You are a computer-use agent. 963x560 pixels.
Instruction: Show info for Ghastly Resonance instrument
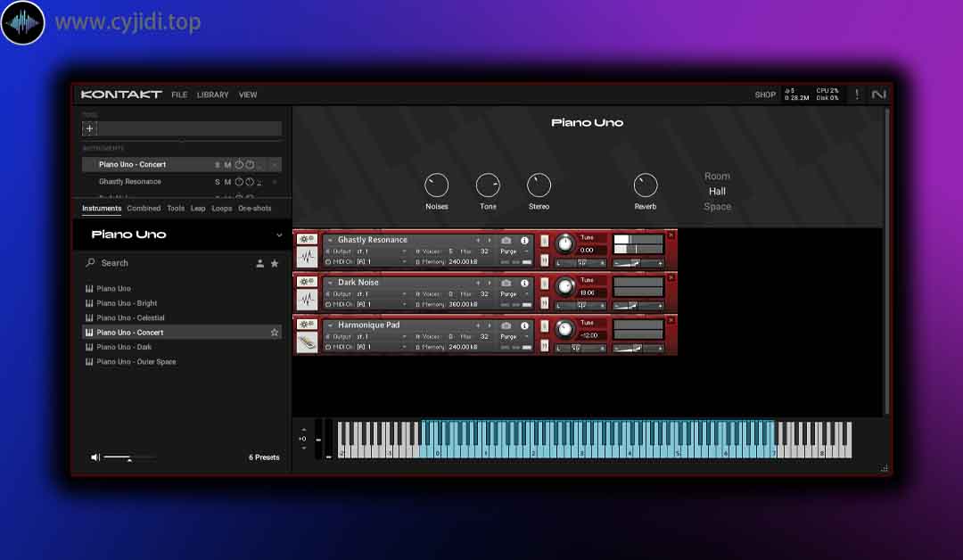click(524, 240)
